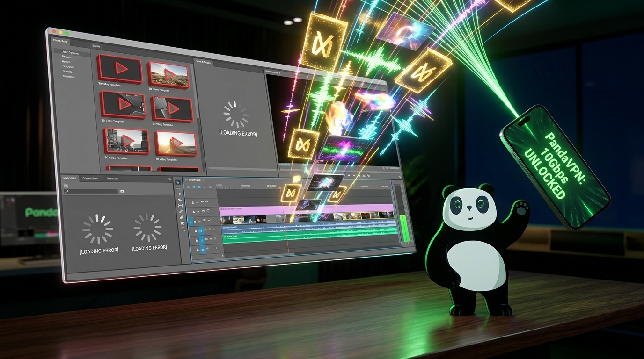Select the arrow Selection tool in timeline toolbar

pos(178,182)
